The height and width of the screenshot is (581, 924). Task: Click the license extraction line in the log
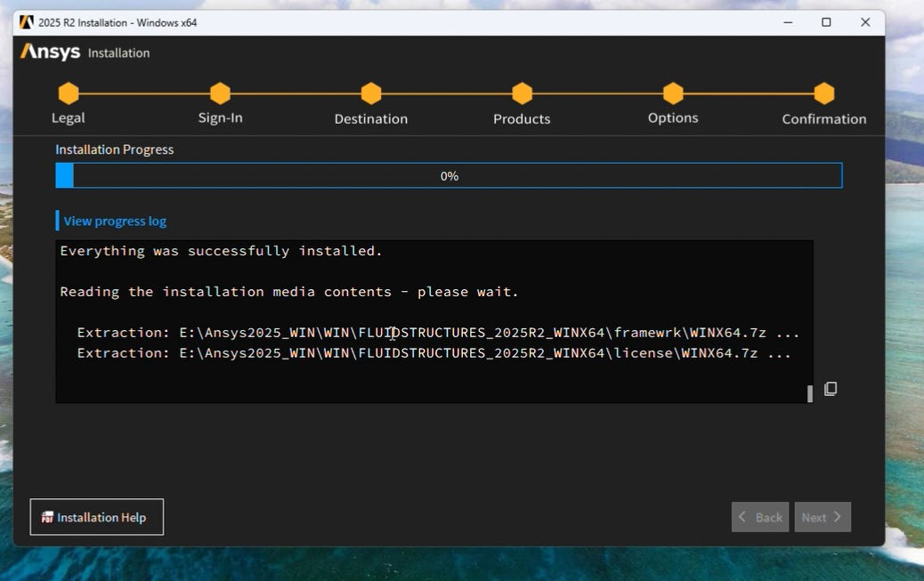click(434, 353)
